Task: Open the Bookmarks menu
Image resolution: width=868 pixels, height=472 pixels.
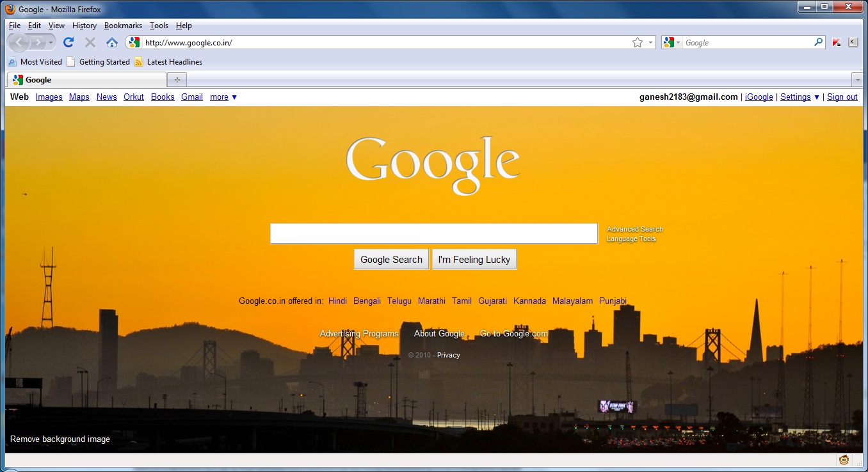Action: click(x=123, y=26)
